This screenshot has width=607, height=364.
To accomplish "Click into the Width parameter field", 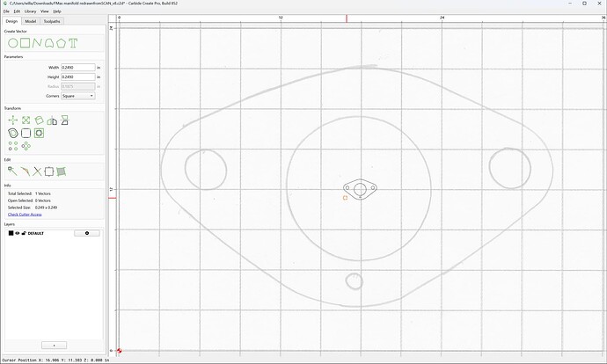I will point(77,68).
